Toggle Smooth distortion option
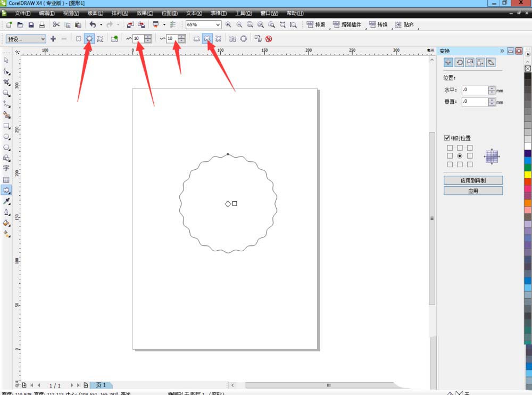Viewport: 532px width, 395px height. click(x=207, y=39)
